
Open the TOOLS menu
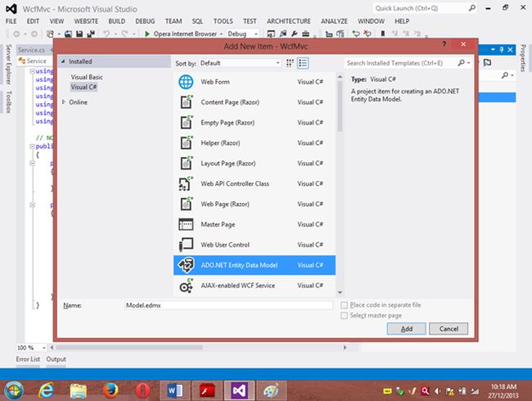point(223,21)
